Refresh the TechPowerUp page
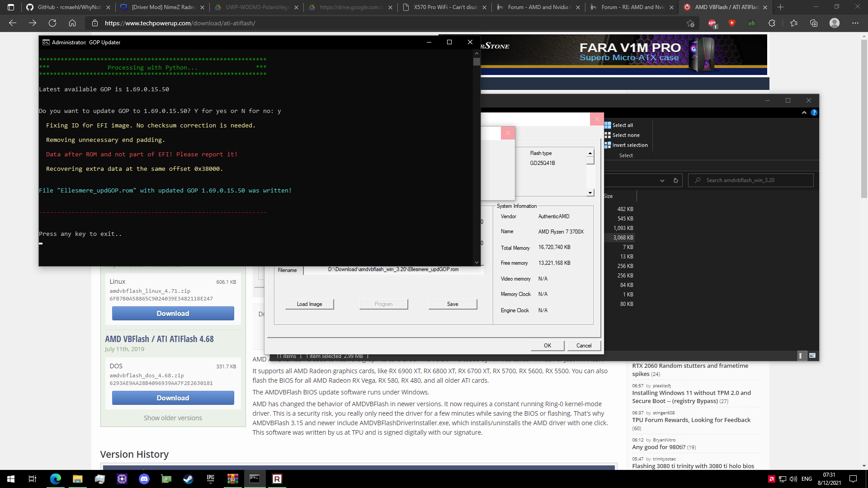868x488 pixels. [52, 23]
